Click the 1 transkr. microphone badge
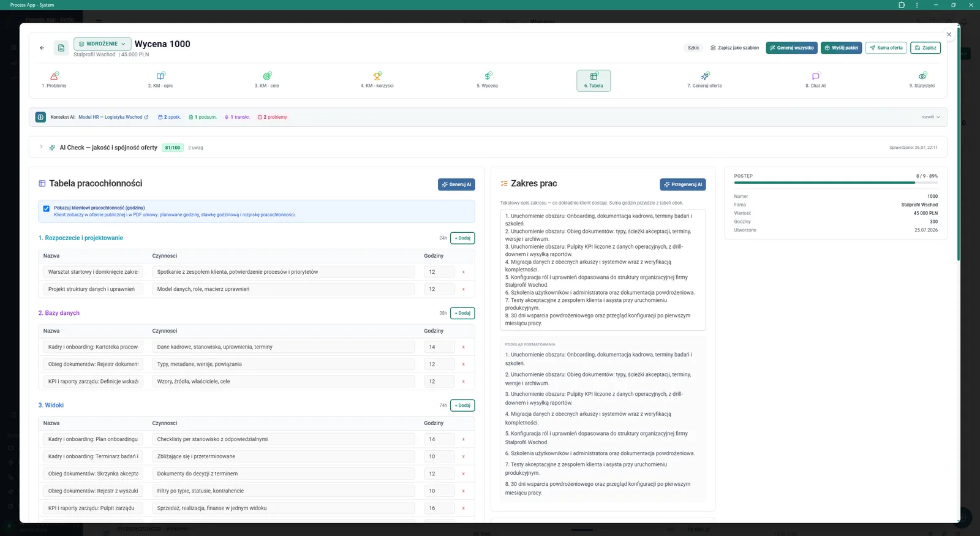 (237, 117)
